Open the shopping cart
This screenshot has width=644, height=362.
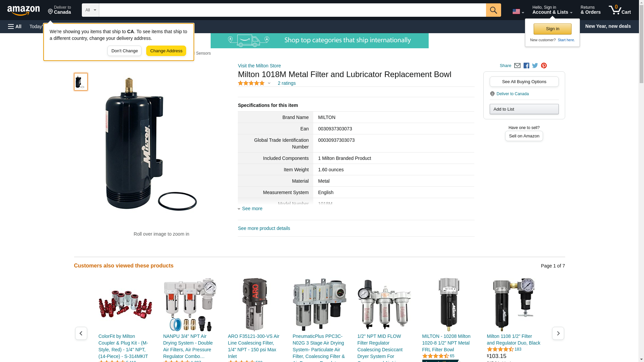[620, 10]
